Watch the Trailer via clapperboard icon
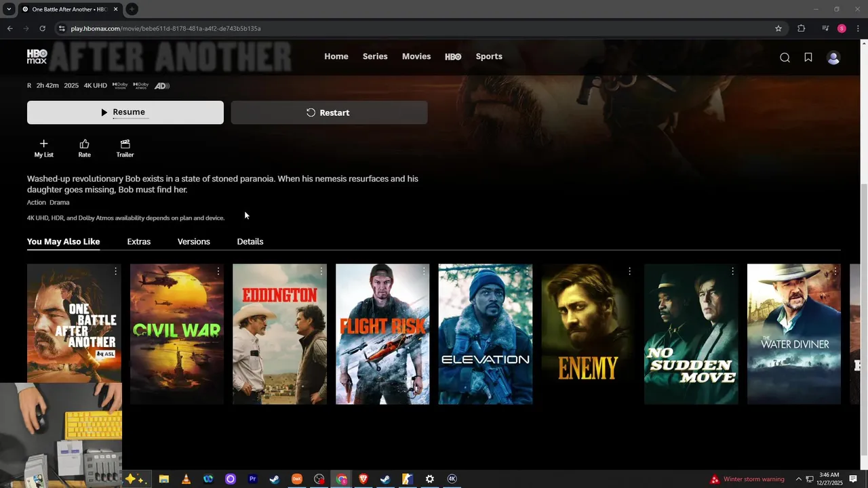This screenshot has height=488, width=868. point(125,148)
